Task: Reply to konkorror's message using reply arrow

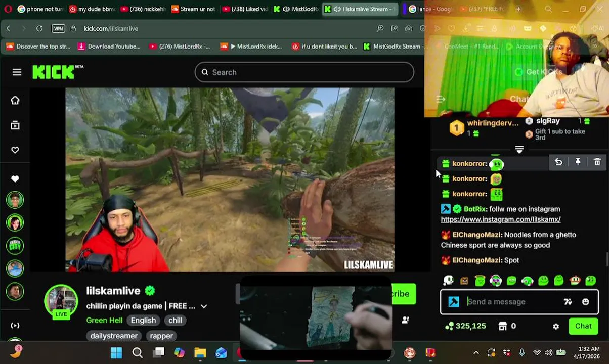Action: click(x=558, y=162)
